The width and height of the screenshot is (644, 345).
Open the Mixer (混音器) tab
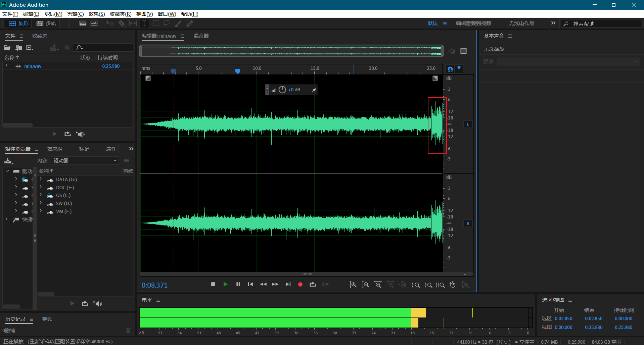tap(201, 36)
